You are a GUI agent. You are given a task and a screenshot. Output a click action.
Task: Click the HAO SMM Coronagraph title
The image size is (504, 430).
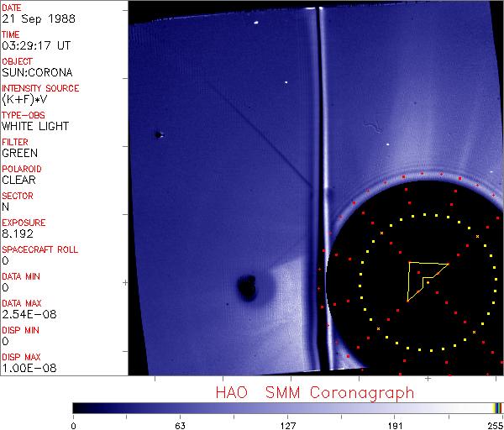click(x=314, y=392)
